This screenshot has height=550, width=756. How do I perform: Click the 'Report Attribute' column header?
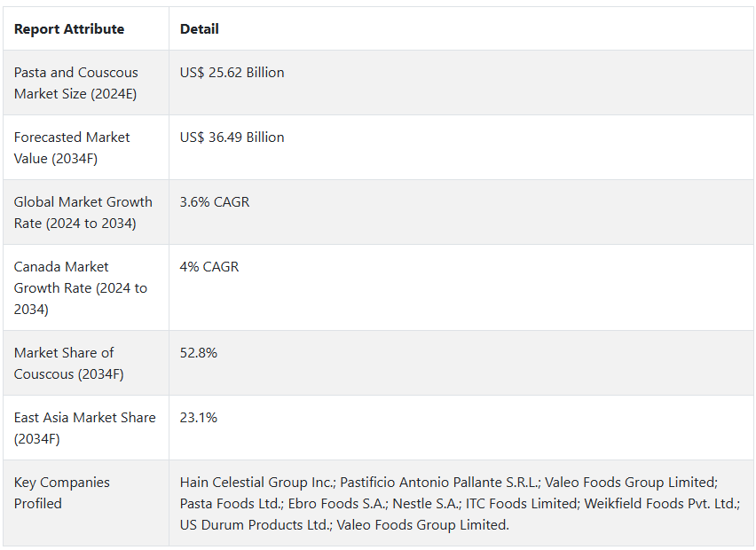click(69, 29)
